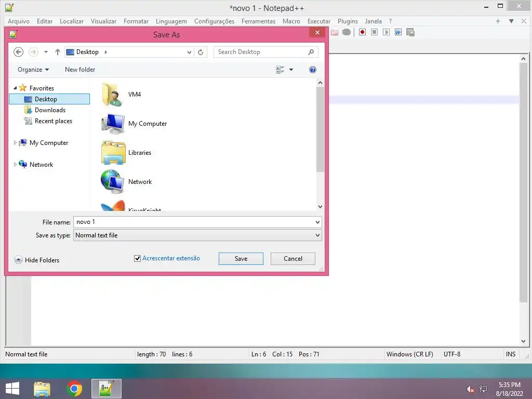The width and height of the screenshot is (532, 399).
Task: Click the Notepad++ icon in Save As title bar
Action: [x=13, y=34]
